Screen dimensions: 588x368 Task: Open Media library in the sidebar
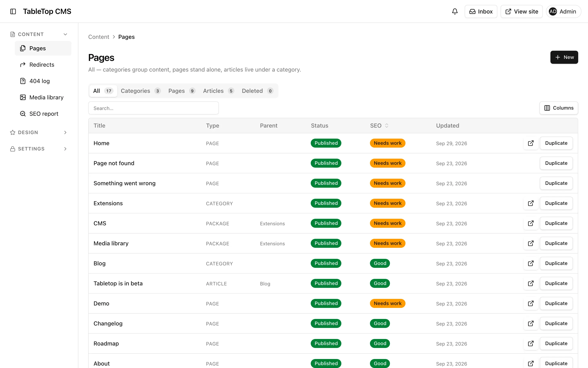(43, 97)
